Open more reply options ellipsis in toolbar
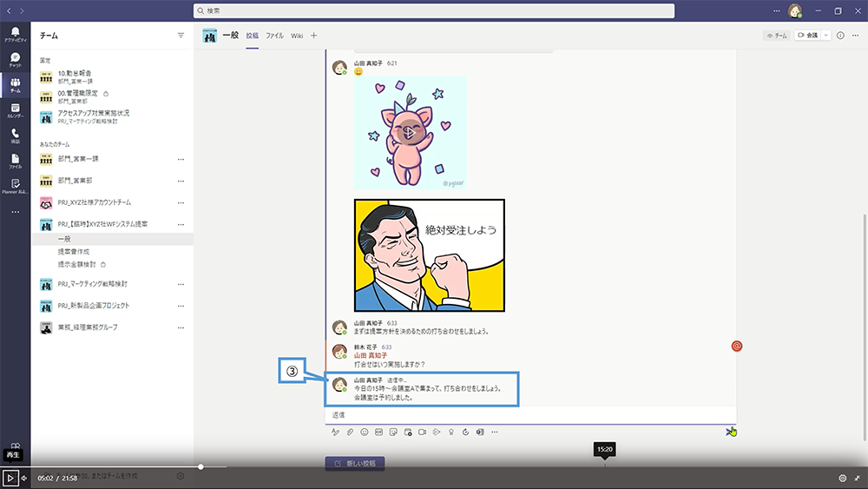 pos(495,432)
